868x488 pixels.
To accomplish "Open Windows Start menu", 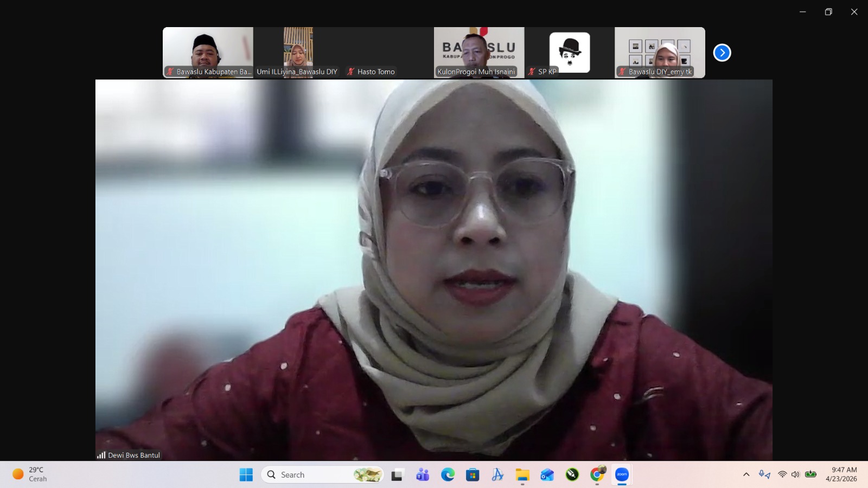I will 246,475.
